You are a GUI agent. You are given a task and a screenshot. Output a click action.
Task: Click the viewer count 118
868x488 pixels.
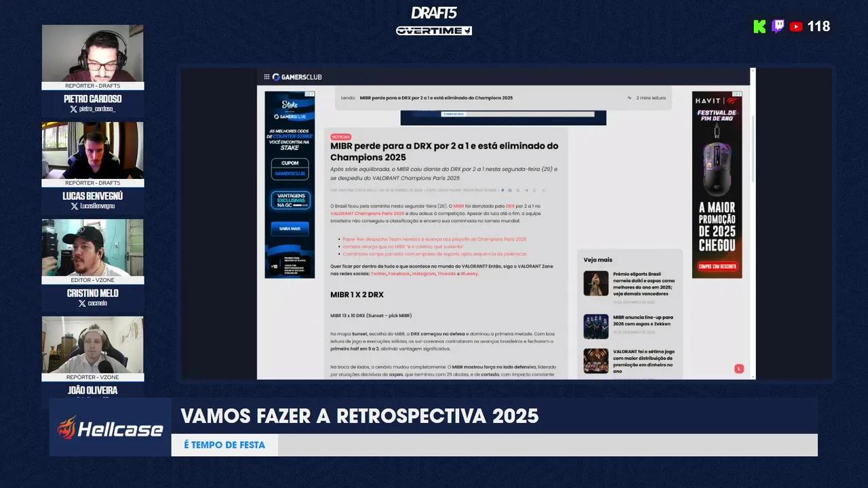[x=818, y=26]
